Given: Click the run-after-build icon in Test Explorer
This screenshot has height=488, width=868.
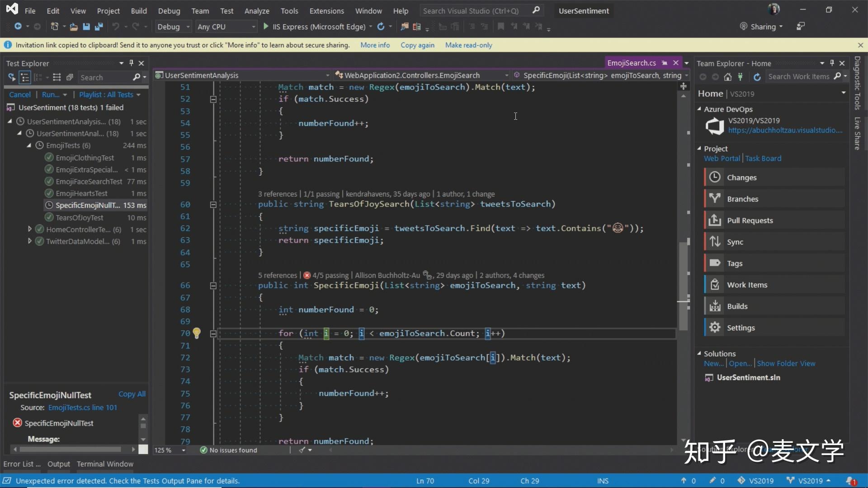Looking at the screenshot, I should click(x=12, y=77).
